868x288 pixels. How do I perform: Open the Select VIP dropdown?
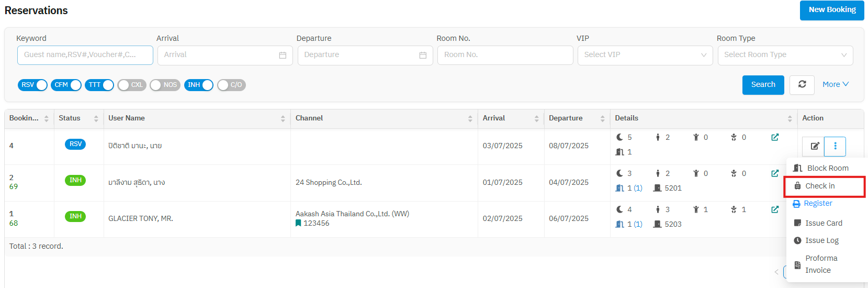point(645,55)
